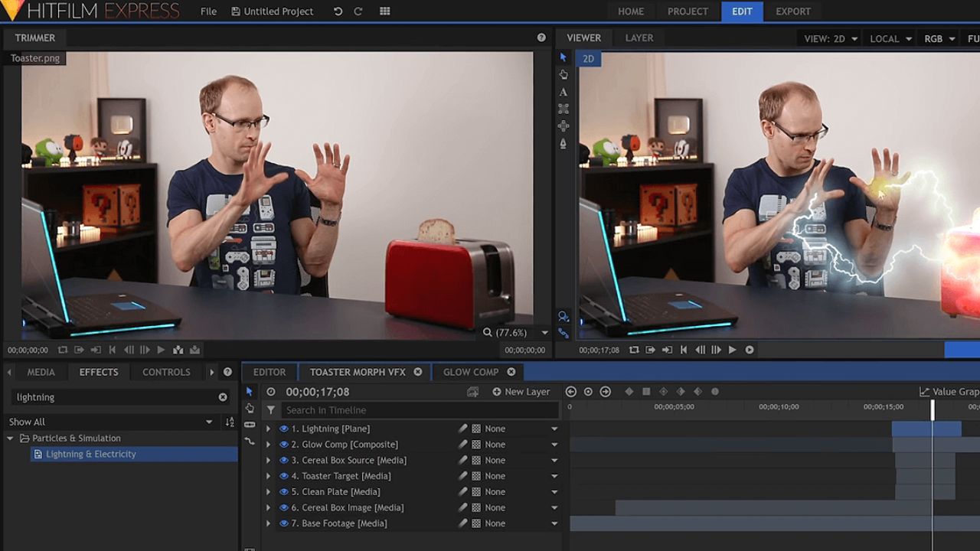Screen dimensions: 980x551
Task: Toggle loop playback in the Viewer
Action: click(x=634, y=350)
